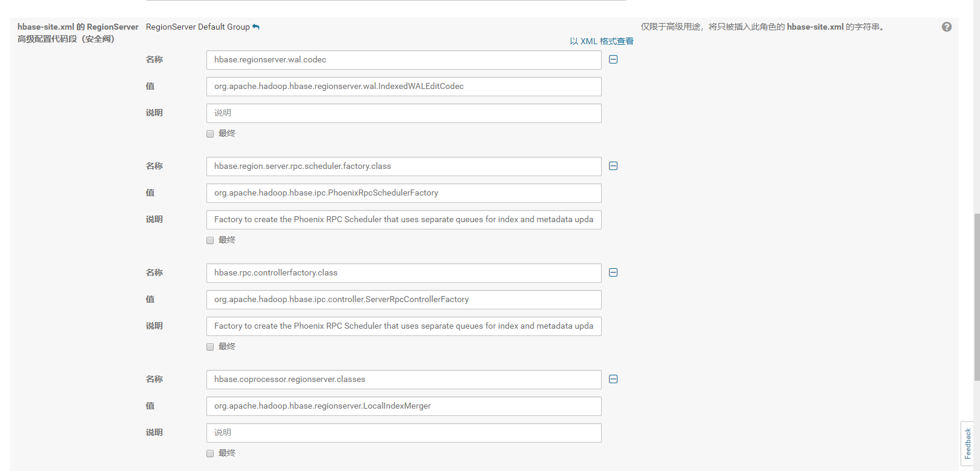The height and width of the screenshot is (471, 980).
Task: Remove the hbase.regionserver.wal.codec property entry
Action: click(x=613, y=59)
